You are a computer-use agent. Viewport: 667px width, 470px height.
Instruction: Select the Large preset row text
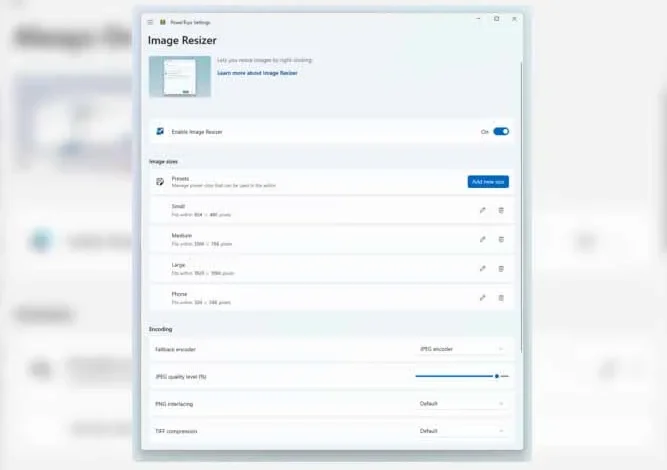click(203, 269)
